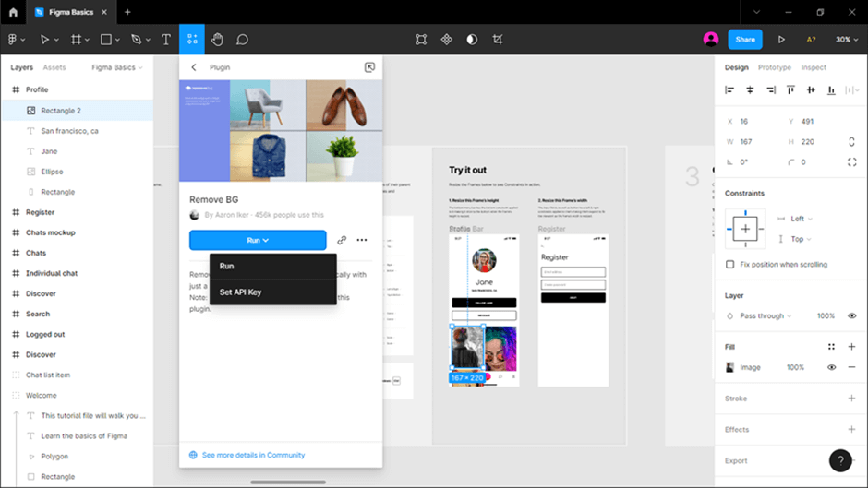
Task: Click the Resources plugin tool icon
Action: point(191,40)
